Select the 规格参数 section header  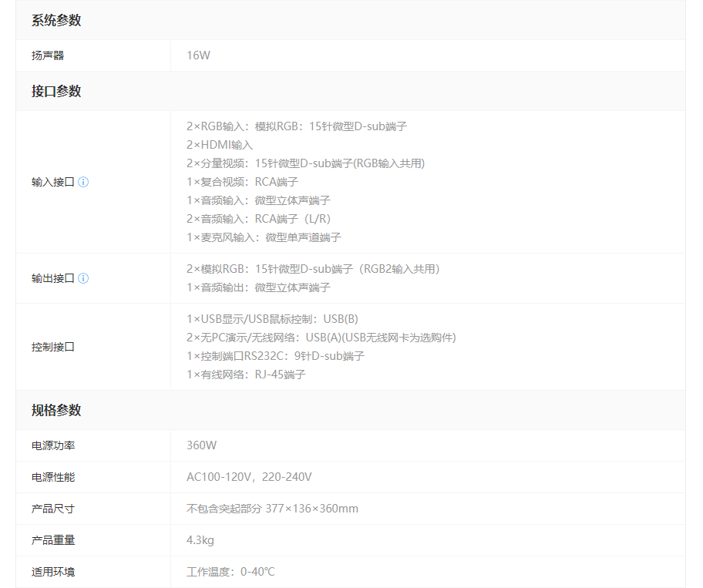click(x=56, y=410)
